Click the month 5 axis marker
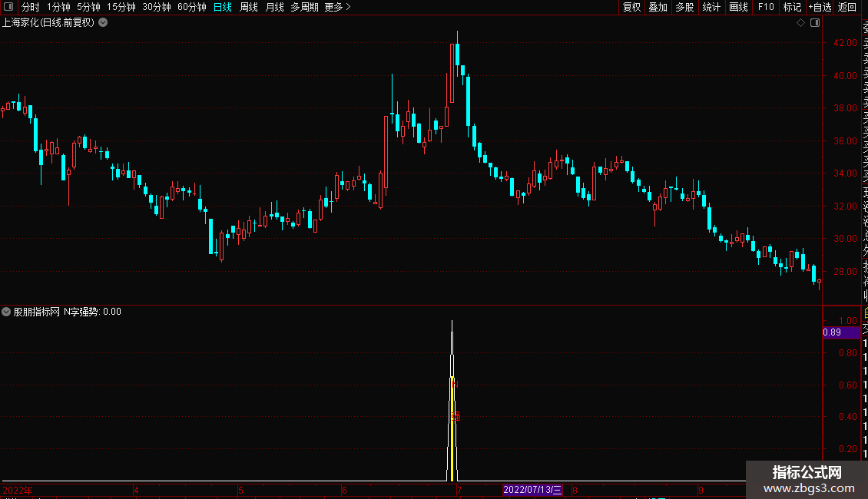This screenshot has height=499, width=868. tap(240, 490)
